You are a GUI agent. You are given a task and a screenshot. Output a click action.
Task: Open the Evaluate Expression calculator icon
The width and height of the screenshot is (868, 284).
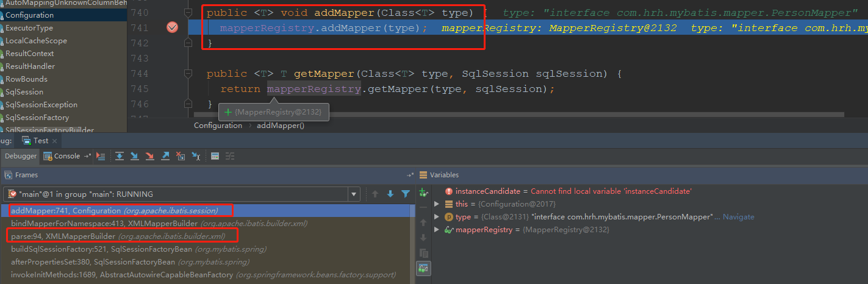(215, 156)
